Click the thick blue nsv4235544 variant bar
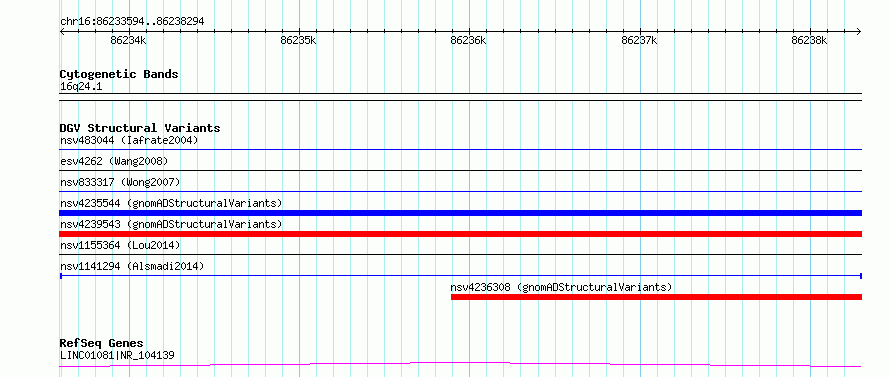 pos(461,213)
